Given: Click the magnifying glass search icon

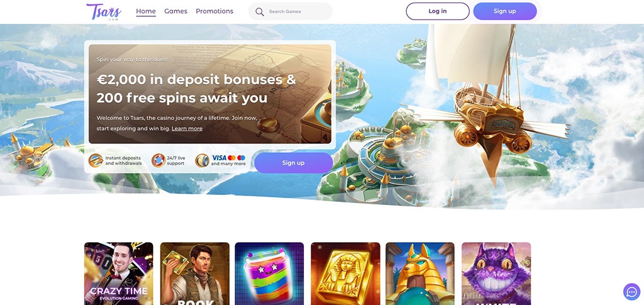Looking at the screenshot, I should click(260, 11).
